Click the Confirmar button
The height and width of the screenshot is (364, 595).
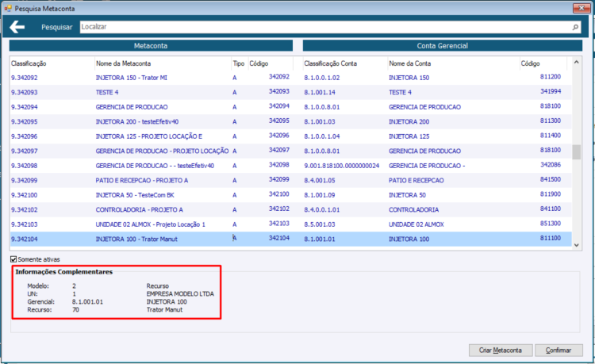(559, 350)
